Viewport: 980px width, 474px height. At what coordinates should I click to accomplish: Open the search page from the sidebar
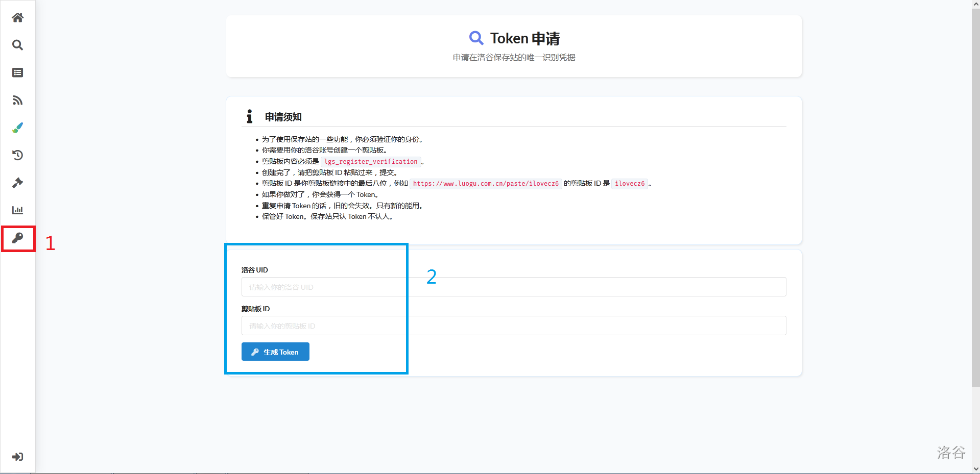[x=17, y=45]
